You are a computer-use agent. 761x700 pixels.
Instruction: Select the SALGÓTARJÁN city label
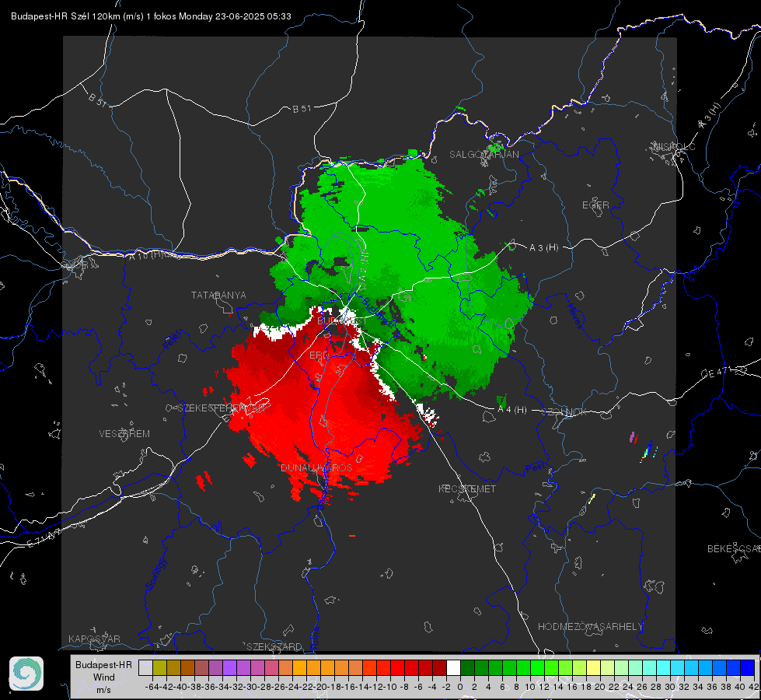(483, 155)
